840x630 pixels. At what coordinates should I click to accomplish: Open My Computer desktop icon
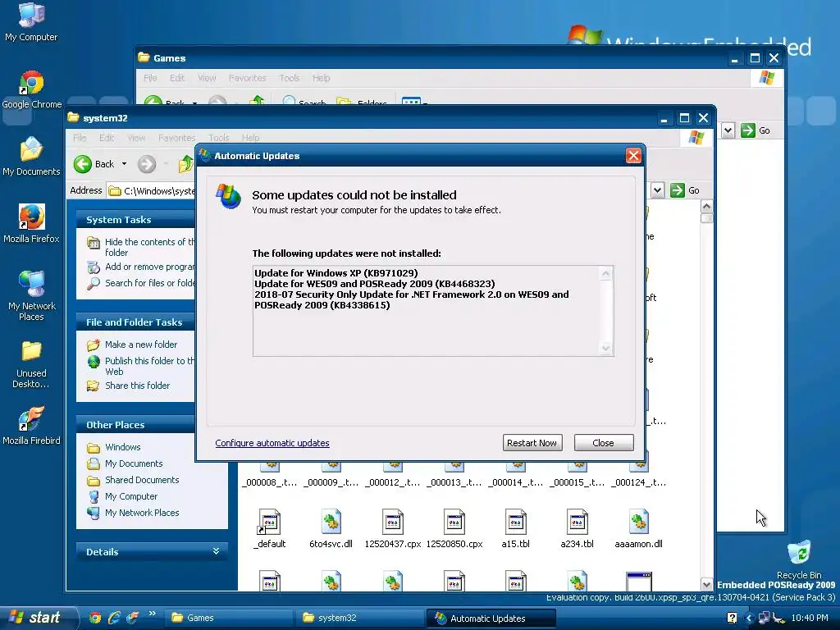pos(31,21)
